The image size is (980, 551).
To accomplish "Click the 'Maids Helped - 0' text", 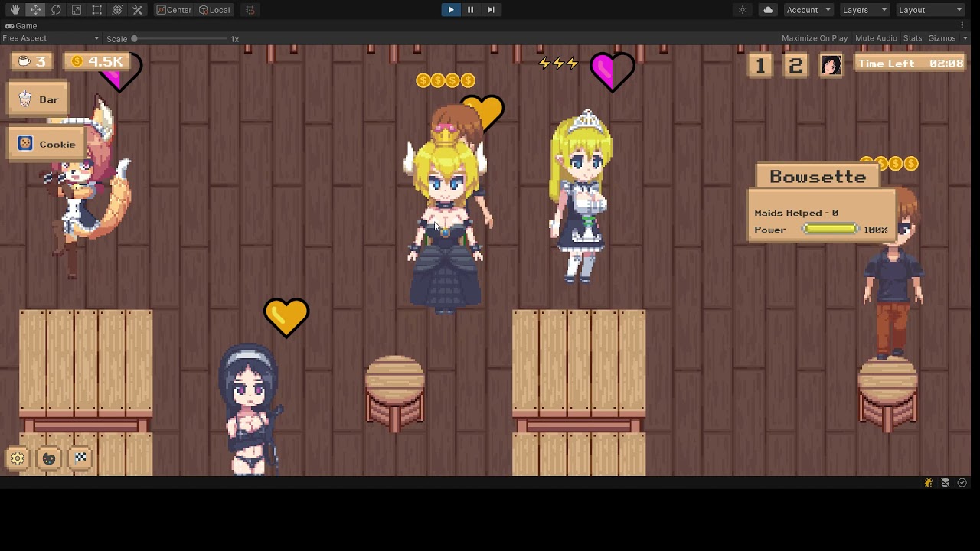I will point(795,213).
